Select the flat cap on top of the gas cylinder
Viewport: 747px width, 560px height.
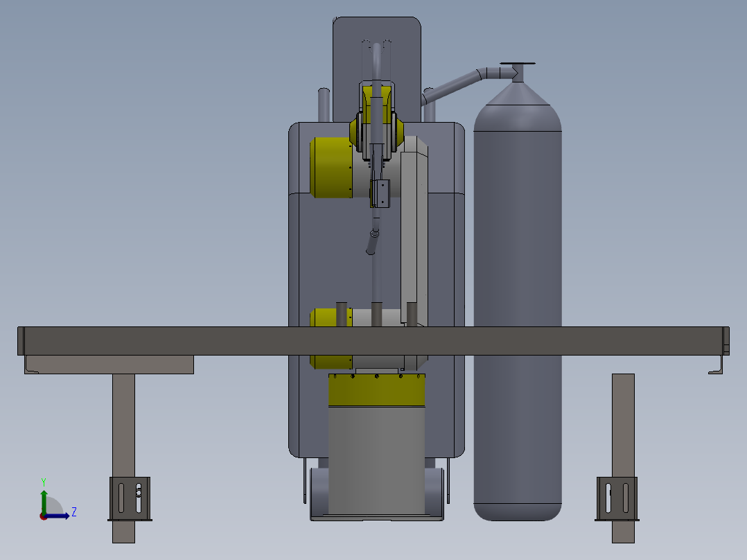tap(518, 63)
